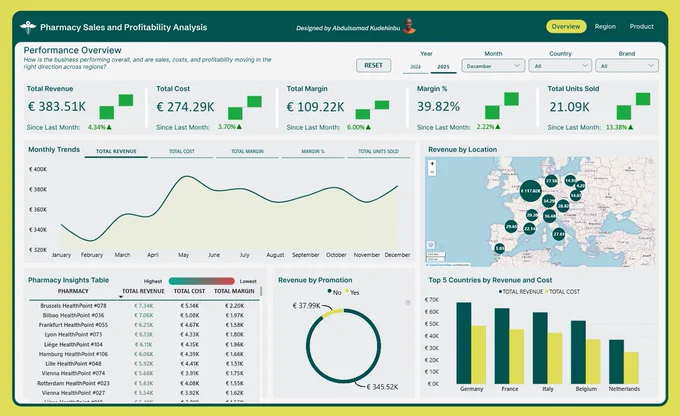Viewport: 680px width, 416px height.
Task: Click the Total Units Sold trend squares icon
Action: click(x=633, y=106)
